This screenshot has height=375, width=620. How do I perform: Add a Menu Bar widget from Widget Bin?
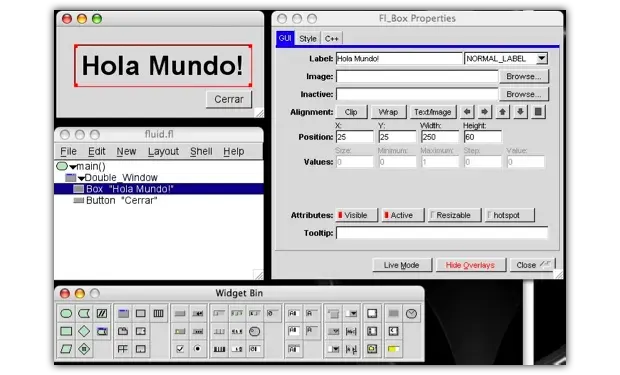333,314
